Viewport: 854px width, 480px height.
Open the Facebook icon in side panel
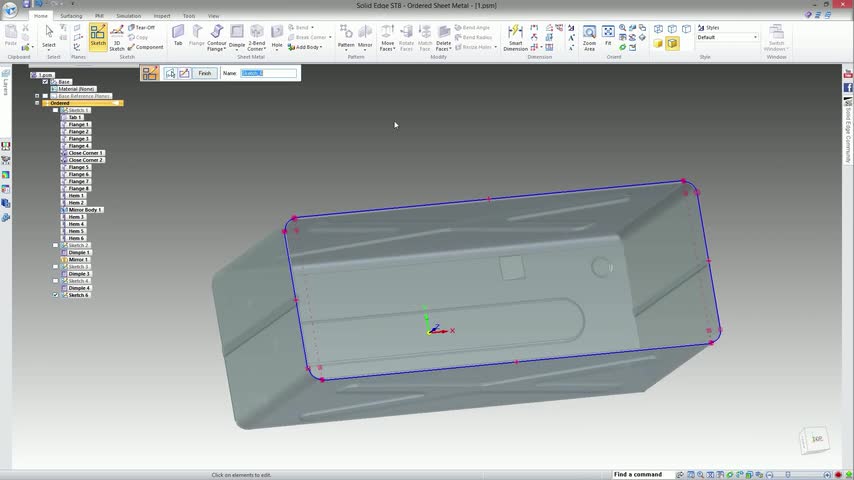(x=848, y=87)
